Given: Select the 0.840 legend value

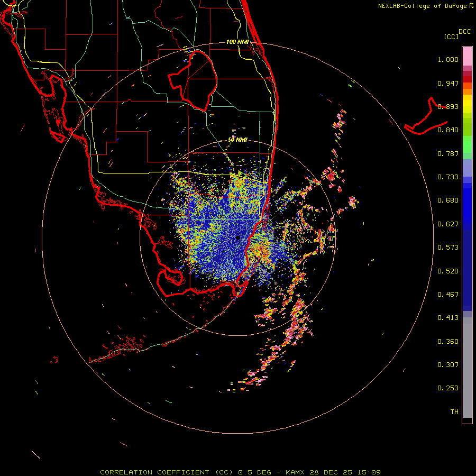Looking at the screenshot, I should 448,130.
